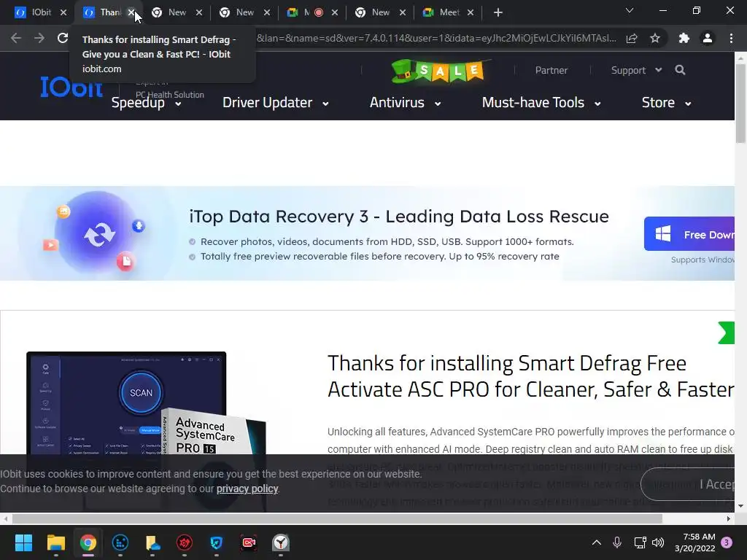Open a new browser tab

tap(498, 12)
